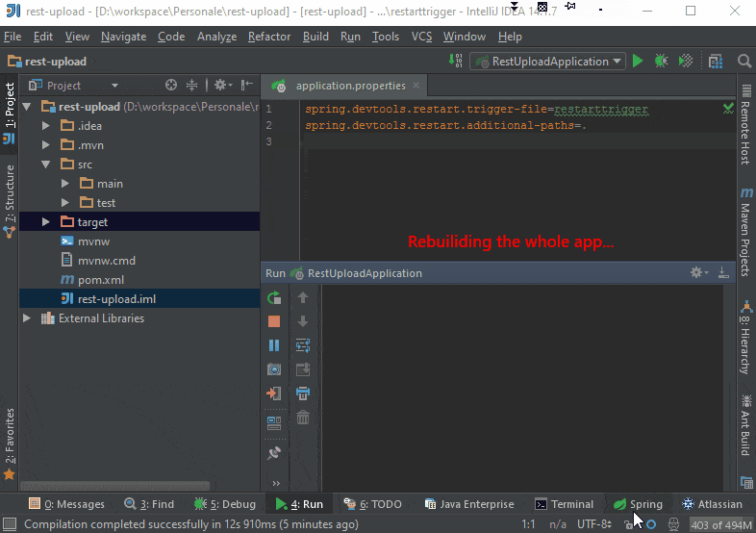Run with coverage icon in toolbar
Image resolution: width=756 pixels, height=533 pixels.
tap(686, 62)
